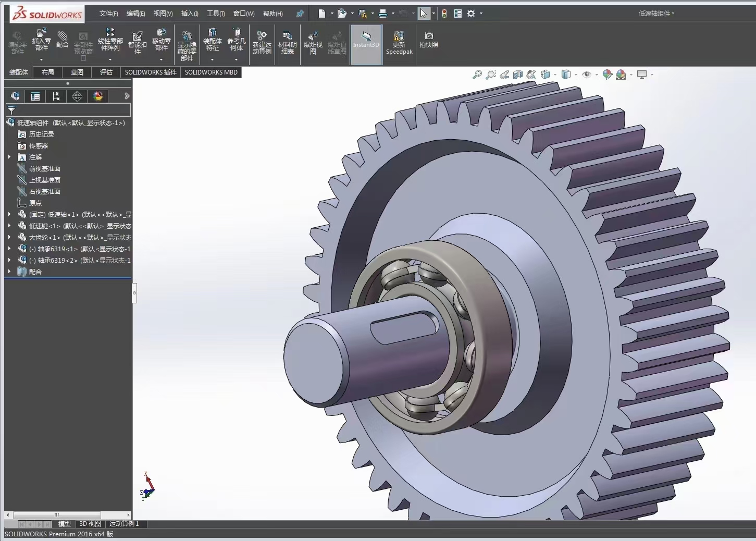The image size is (756, 541).
Task: Click Show Hidden Components (显示隐藏的零部件)
Action: click(x=187, y=46)
